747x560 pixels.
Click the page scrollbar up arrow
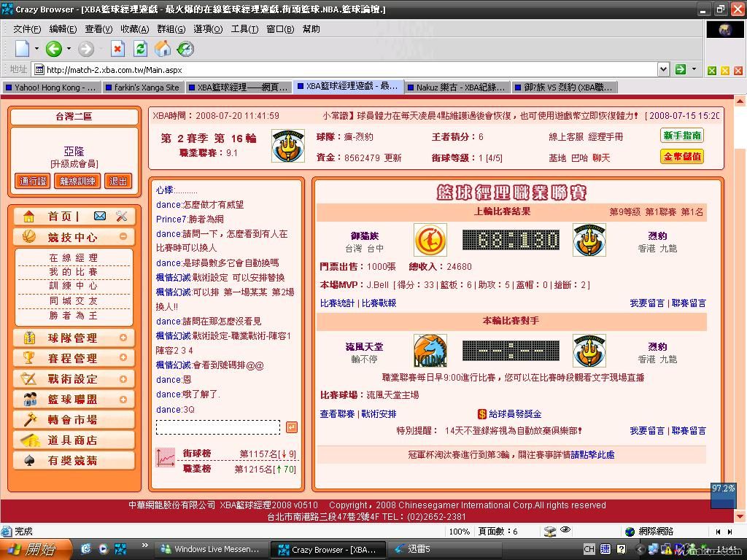point(740,101)
